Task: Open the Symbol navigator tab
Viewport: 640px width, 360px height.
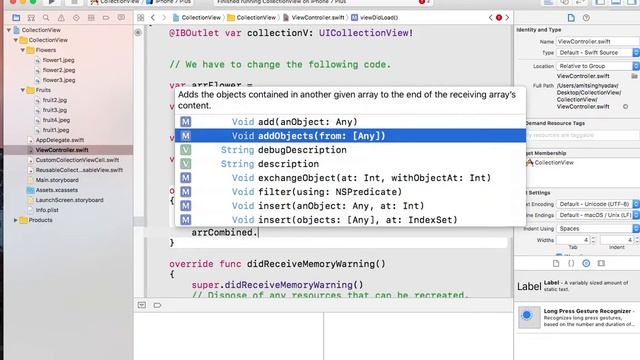Action: (x=31, y=18)
